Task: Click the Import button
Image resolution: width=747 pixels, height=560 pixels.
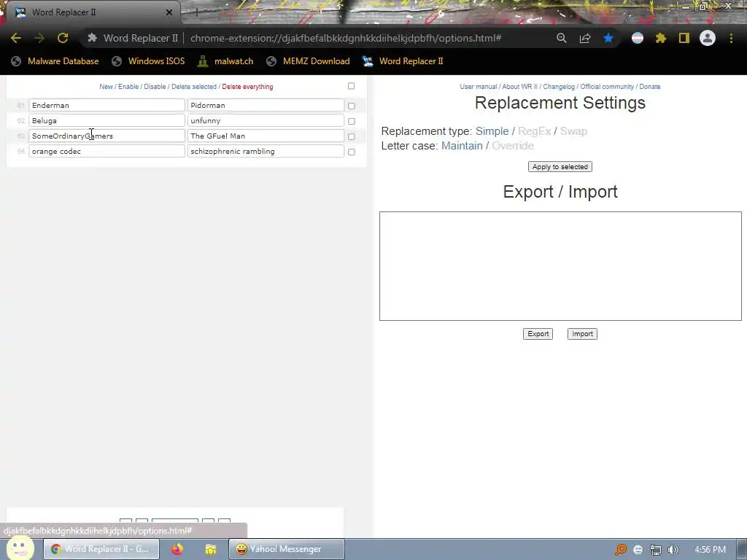Action: 582,334
